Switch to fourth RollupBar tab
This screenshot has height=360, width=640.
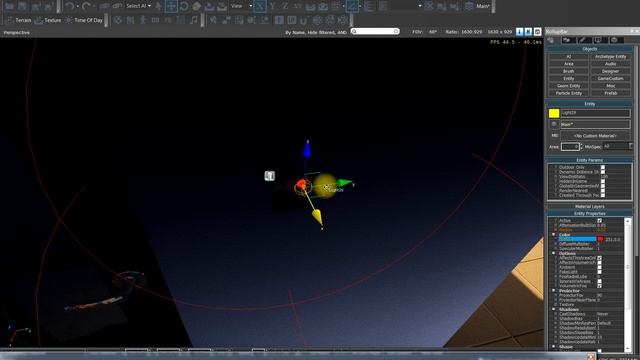tap(599, 40)
